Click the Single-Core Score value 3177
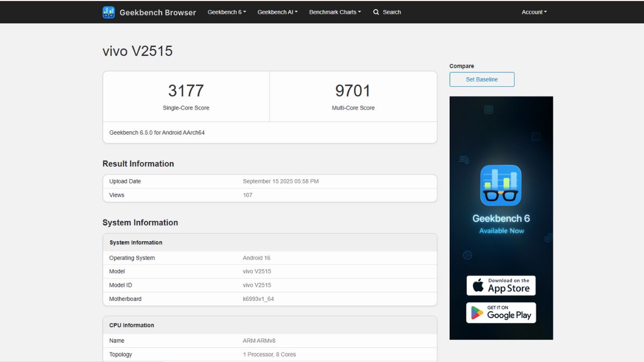Screen dimensions: 644x362 tap(186, 91)
